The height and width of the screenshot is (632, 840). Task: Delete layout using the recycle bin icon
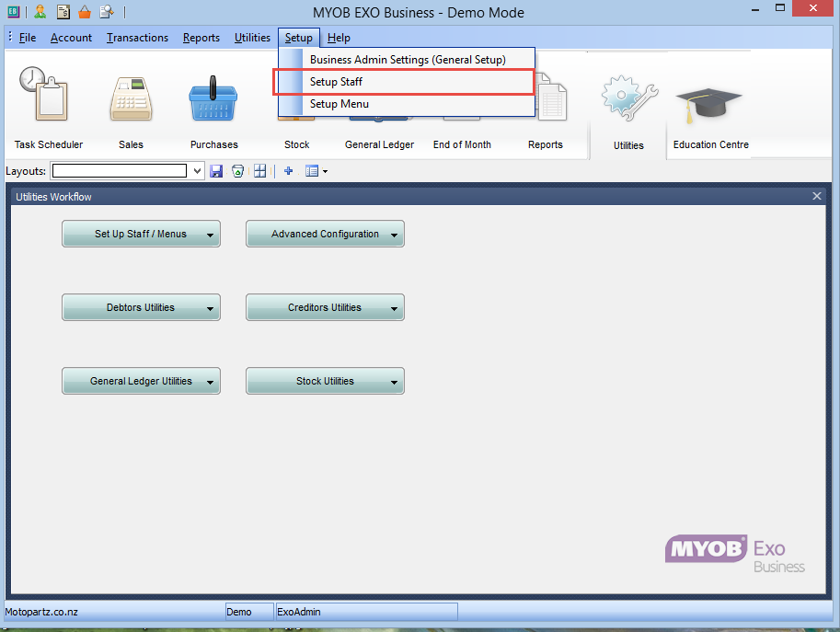(x=238, y=171)
